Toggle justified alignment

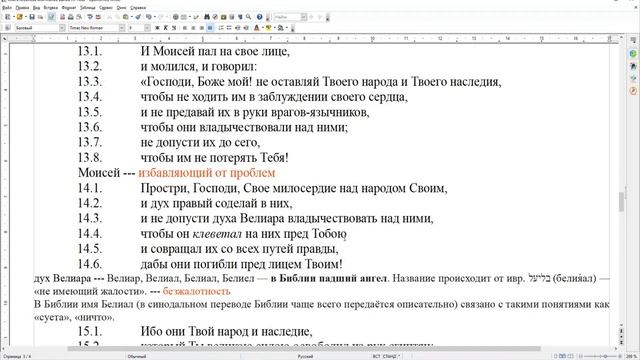click(210, 28)
